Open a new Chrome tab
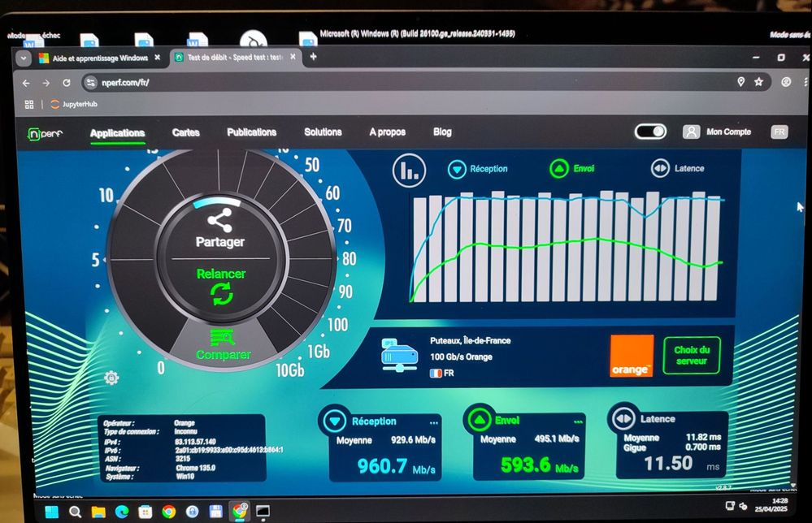Screen dimensions: 812x523 313,57
